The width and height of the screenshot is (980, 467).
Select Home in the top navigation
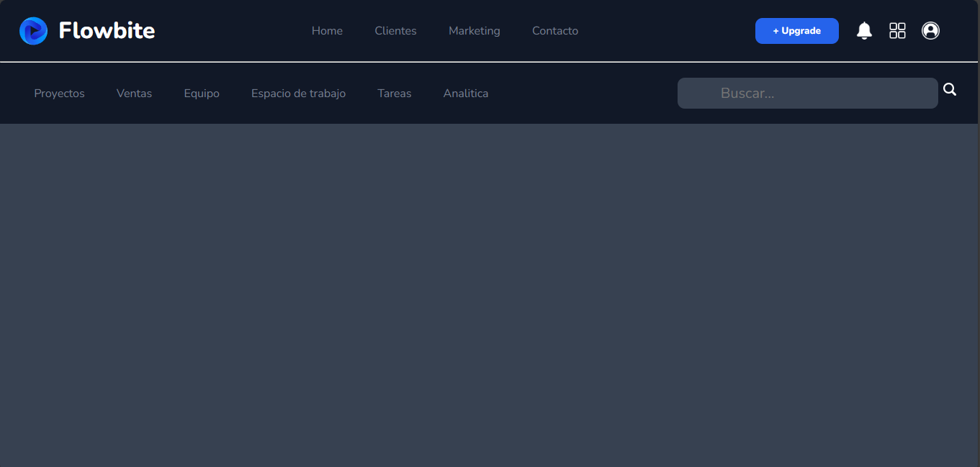[327, 30]
